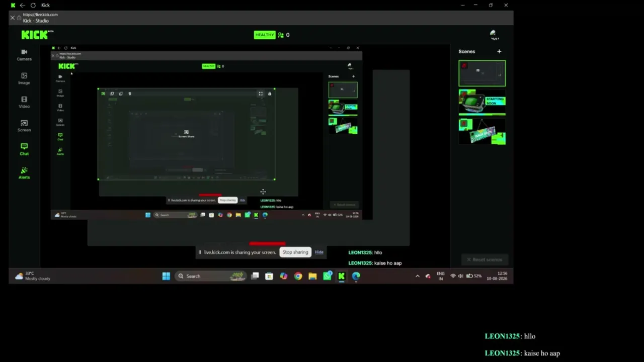Viewport: 644px width, 362px height.
Task: Open the clock showing 12:56
Action: 497,276
